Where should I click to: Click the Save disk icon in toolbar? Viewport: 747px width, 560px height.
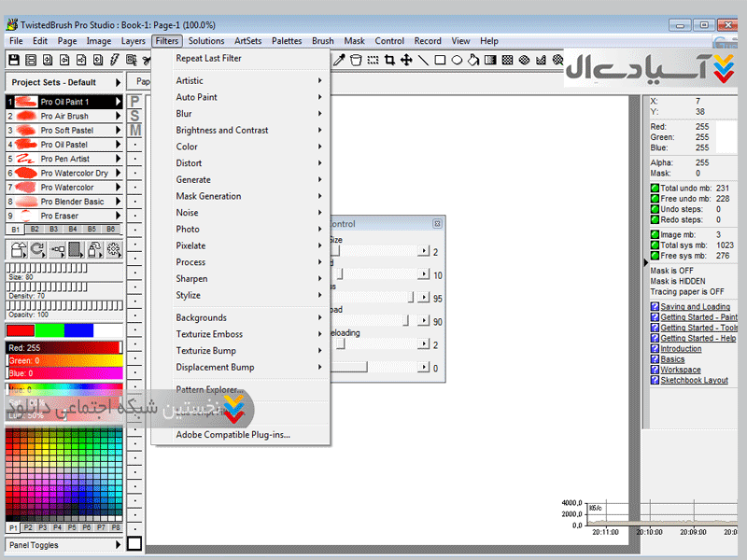[15, 60]
